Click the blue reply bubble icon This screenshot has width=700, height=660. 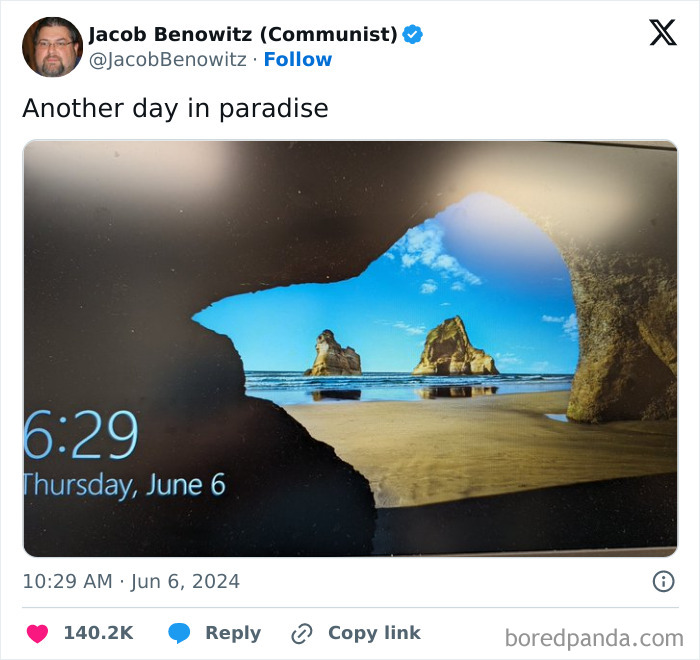[179, 633]
